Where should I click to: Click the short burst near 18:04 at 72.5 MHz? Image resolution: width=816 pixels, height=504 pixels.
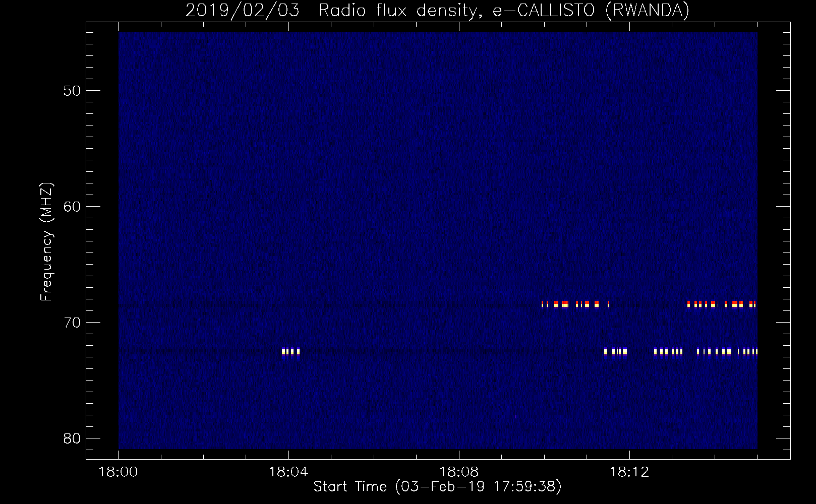[290, 351]
